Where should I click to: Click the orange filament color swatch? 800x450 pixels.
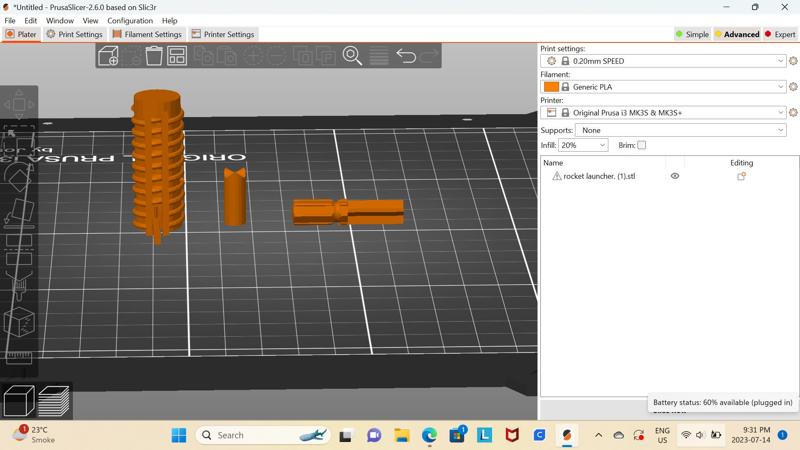(551, 87)
